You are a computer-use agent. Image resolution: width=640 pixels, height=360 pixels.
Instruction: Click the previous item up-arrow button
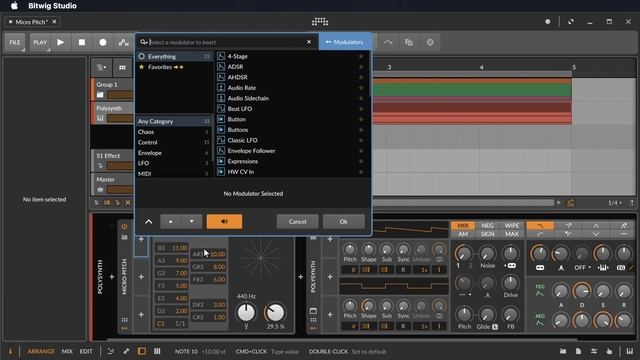point(171,221)
